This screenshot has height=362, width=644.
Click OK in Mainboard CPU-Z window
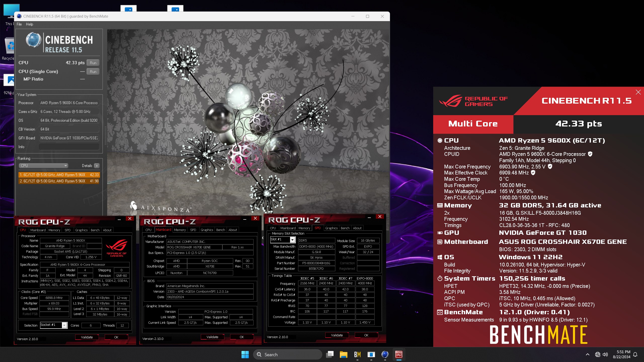(242, 337)
